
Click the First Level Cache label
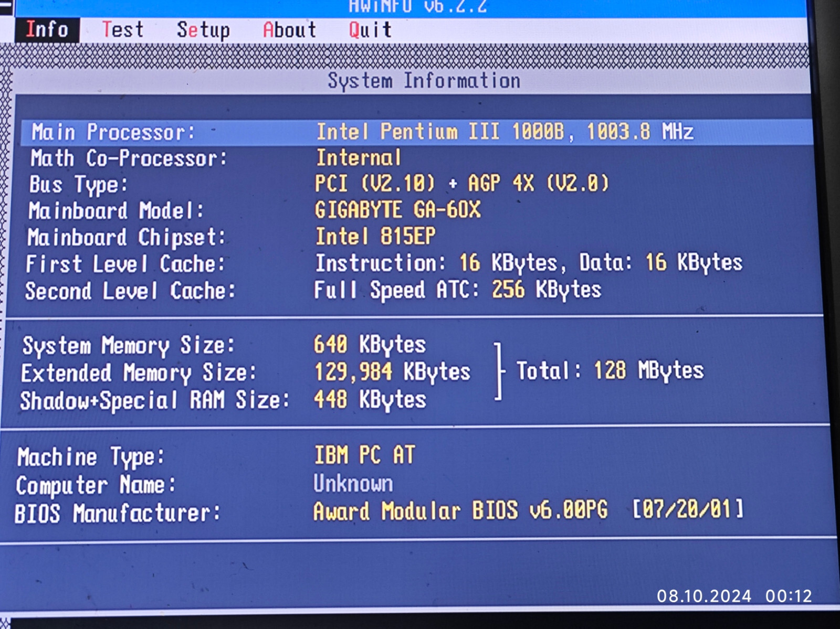pos(125,264)
